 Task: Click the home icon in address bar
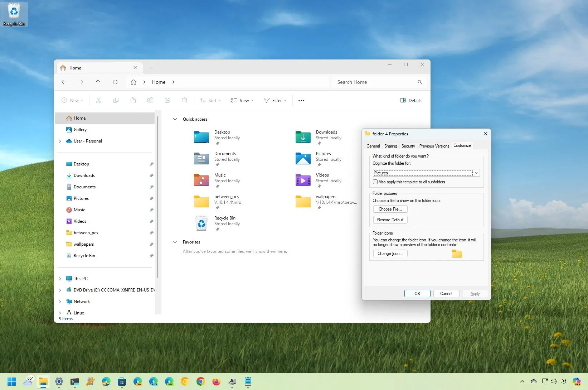[133, 82]
